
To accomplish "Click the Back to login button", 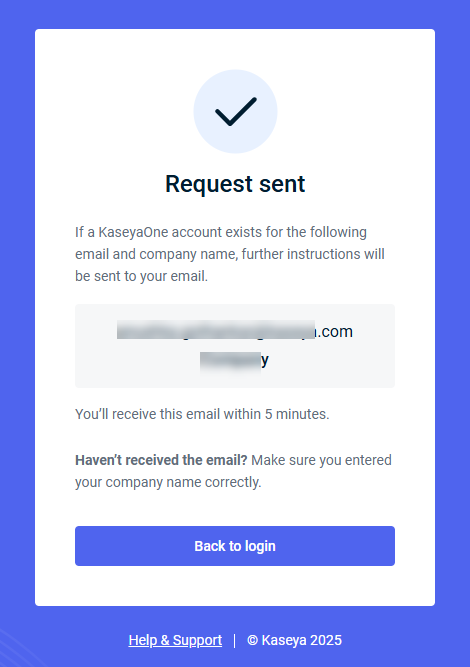I will (235, 546).
